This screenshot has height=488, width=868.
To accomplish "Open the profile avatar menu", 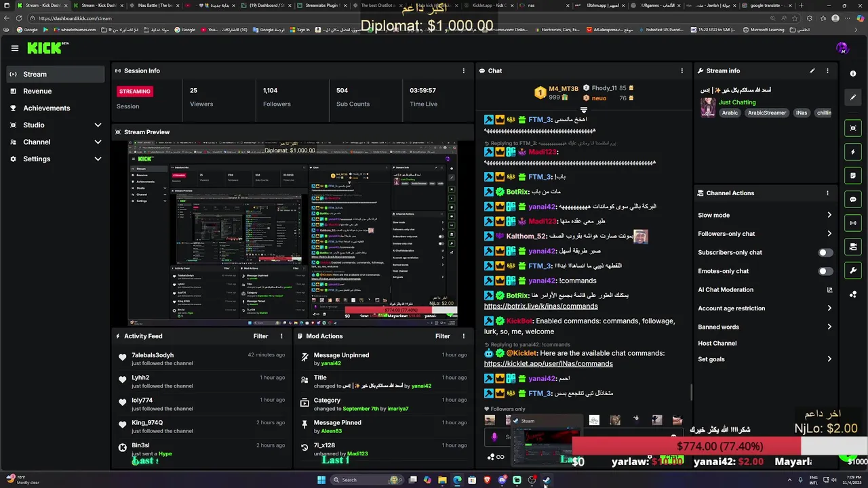I will click(x=842, y=48).
